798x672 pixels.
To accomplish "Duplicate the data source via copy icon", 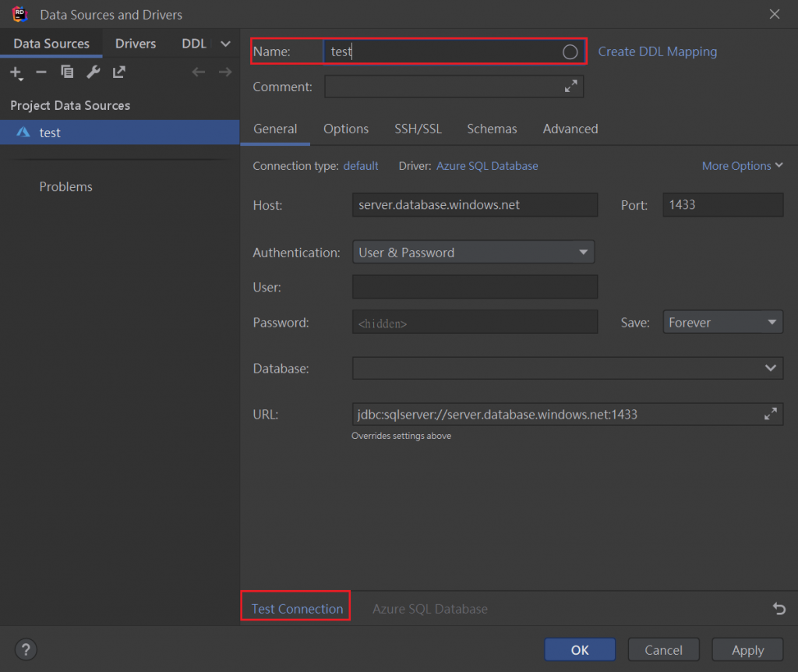I will tap(67, 73).
